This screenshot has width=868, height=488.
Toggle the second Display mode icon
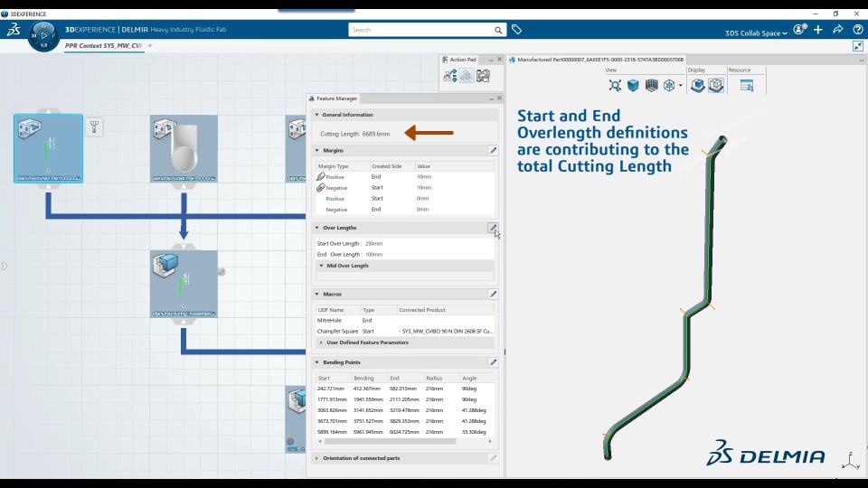click(716, 85)
